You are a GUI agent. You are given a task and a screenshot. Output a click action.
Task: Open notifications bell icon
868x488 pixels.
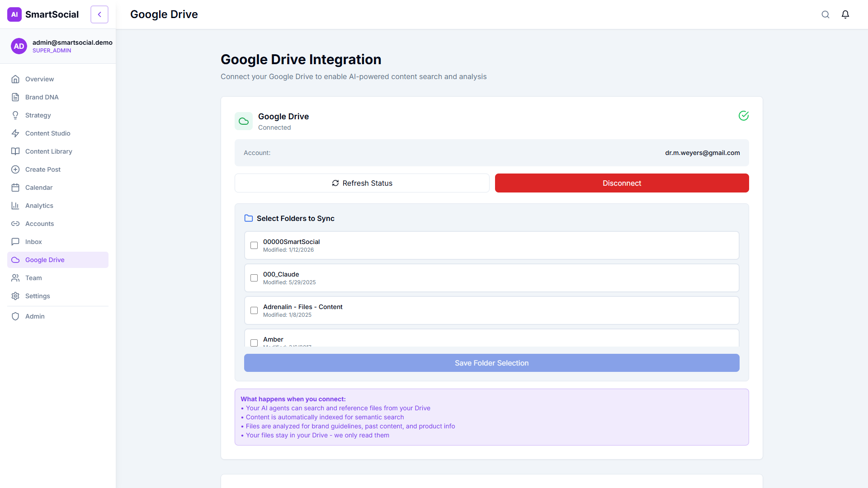pyautogui.click(x=845, y=14)
